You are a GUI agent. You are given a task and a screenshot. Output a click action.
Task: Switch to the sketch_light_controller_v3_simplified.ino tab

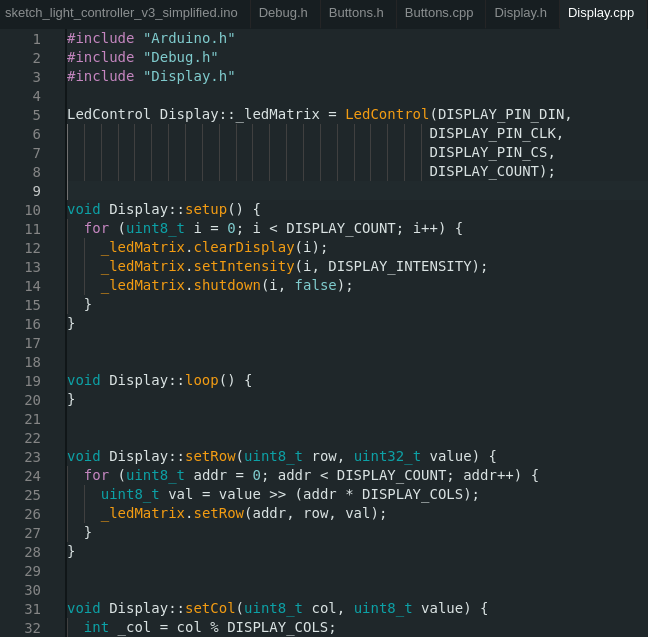pyautogui.click(x=121, y=13)
